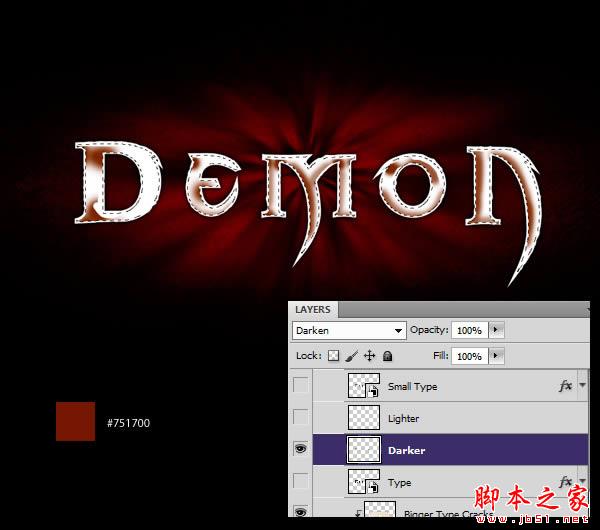The height and width of the screenshot is (530, 600).
Task: Open the Darken blend mode dropdown
Action: point(349,330)
